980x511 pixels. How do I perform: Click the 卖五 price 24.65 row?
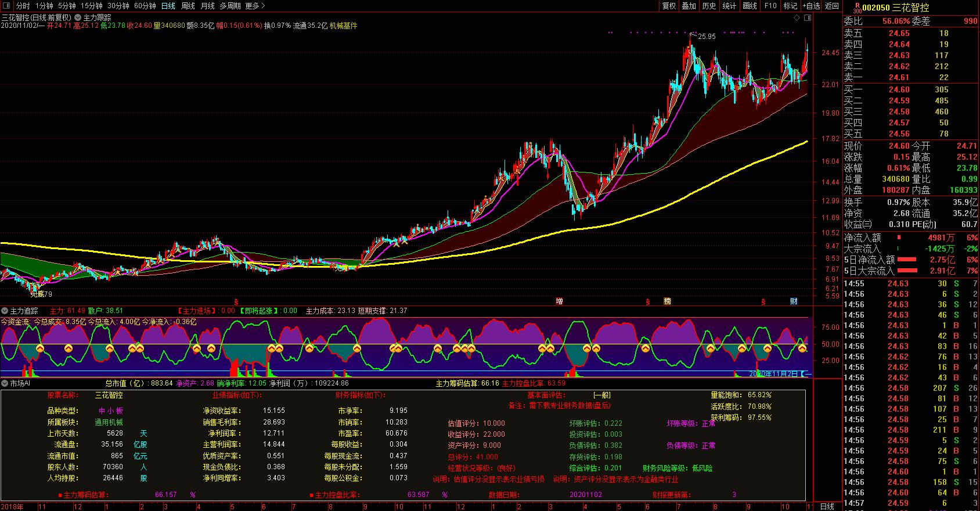point(911,33)
